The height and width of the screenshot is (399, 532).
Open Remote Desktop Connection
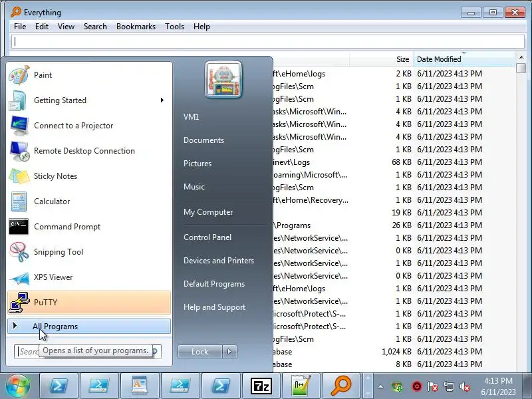coord(89,151)
